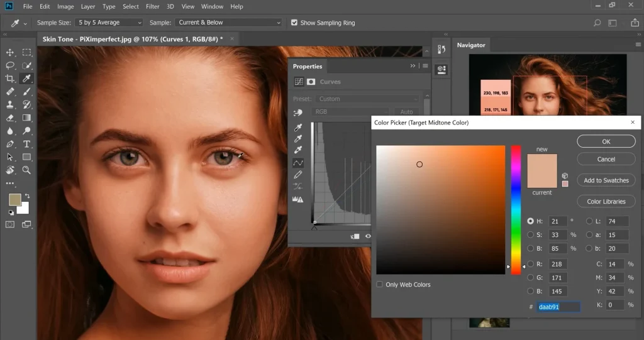Select the Rectangular Marquee tool
The height and width of the screenshot is (340, 644).
(26, 53)
